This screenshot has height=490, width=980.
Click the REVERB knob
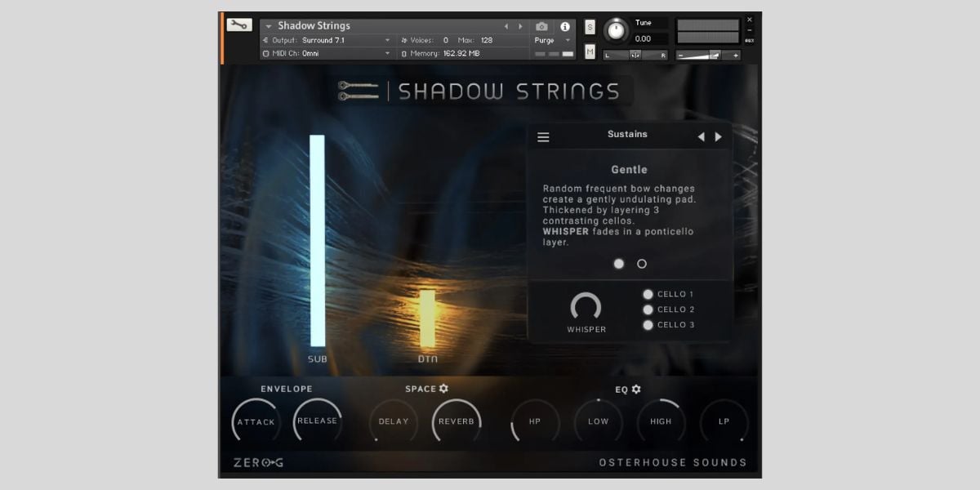coord(457,422)
